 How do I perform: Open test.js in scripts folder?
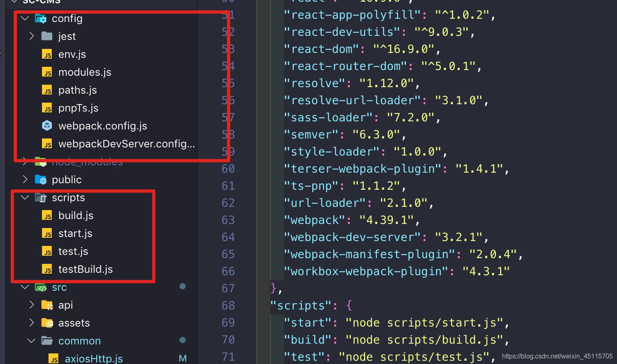[x=73, y=252]
